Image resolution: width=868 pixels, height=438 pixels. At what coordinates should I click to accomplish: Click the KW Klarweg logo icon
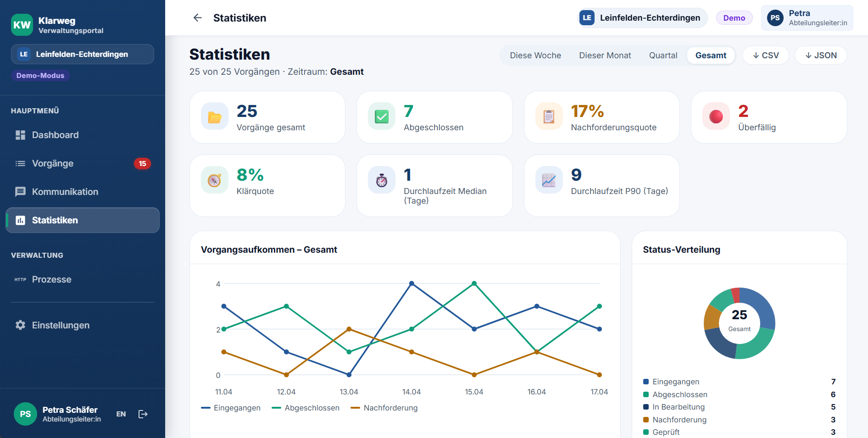tap(22, 25)
